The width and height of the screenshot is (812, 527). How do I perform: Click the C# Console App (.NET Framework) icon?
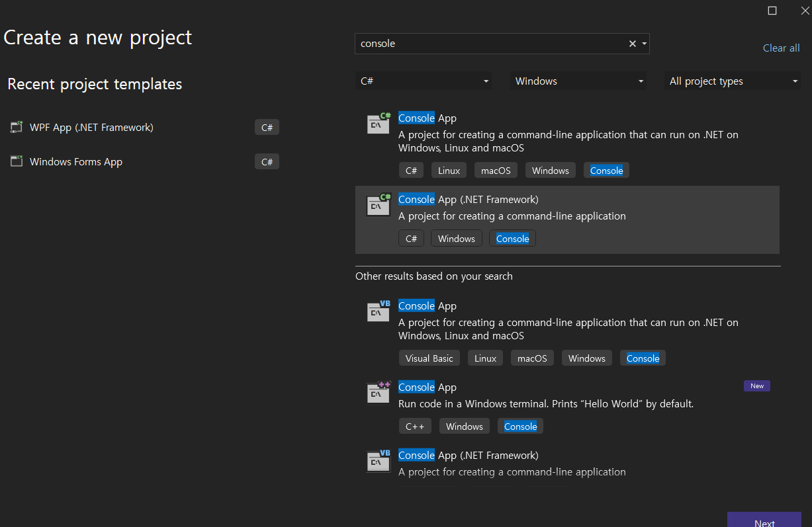pyautogui.click(x=379, y=204)
